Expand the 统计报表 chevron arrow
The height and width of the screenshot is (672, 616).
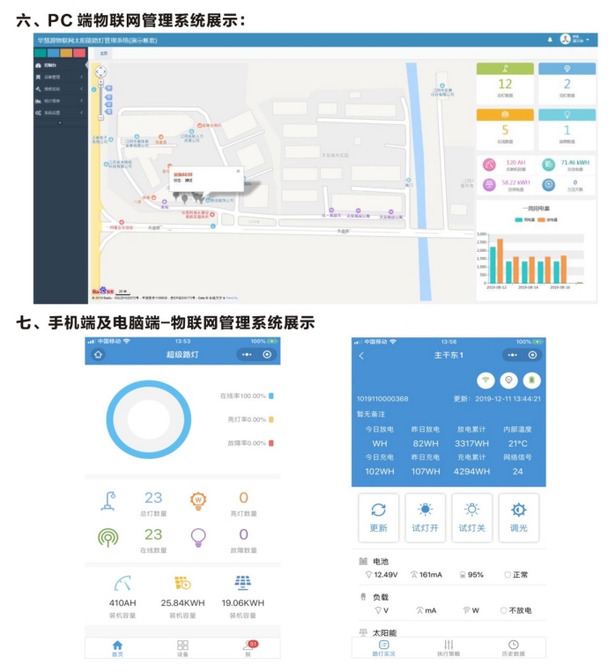click(81, 101)
